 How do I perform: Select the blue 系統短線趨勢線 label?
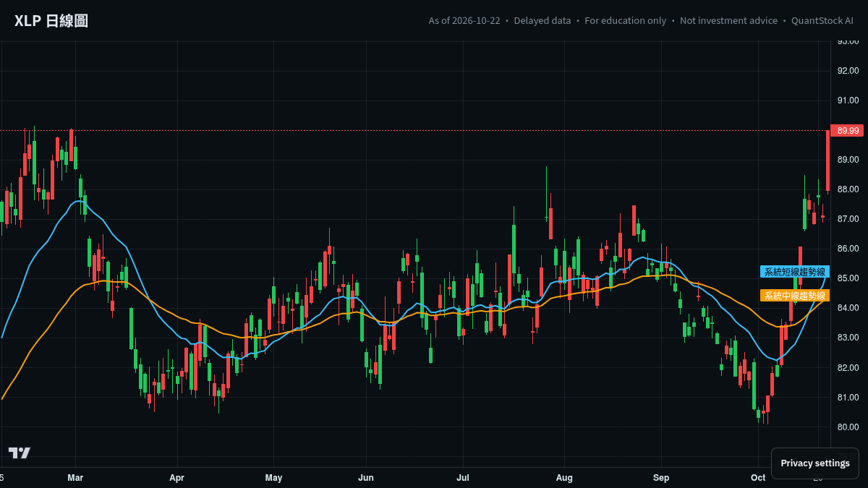[x=795, y=272]
